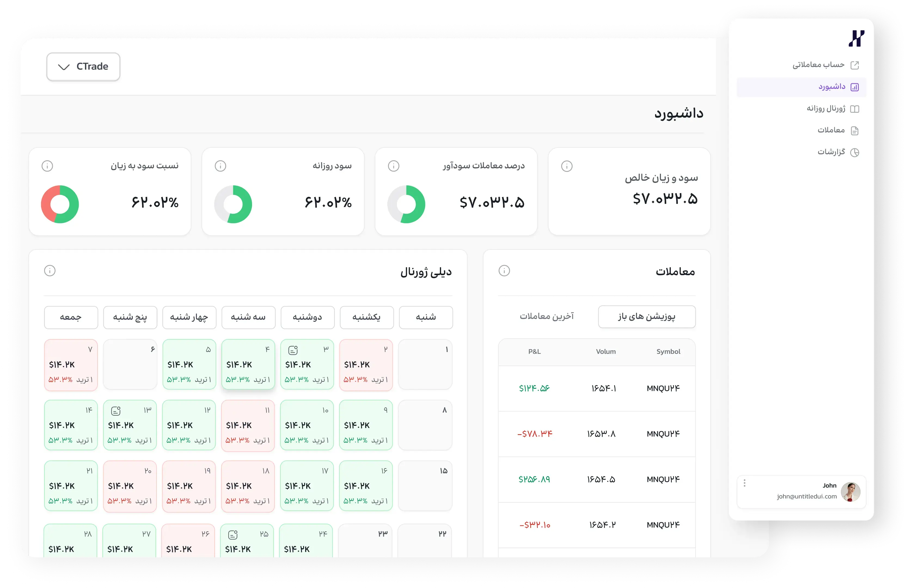Click the حساب معاملاتی external link icon

click(x=855, y=65)
